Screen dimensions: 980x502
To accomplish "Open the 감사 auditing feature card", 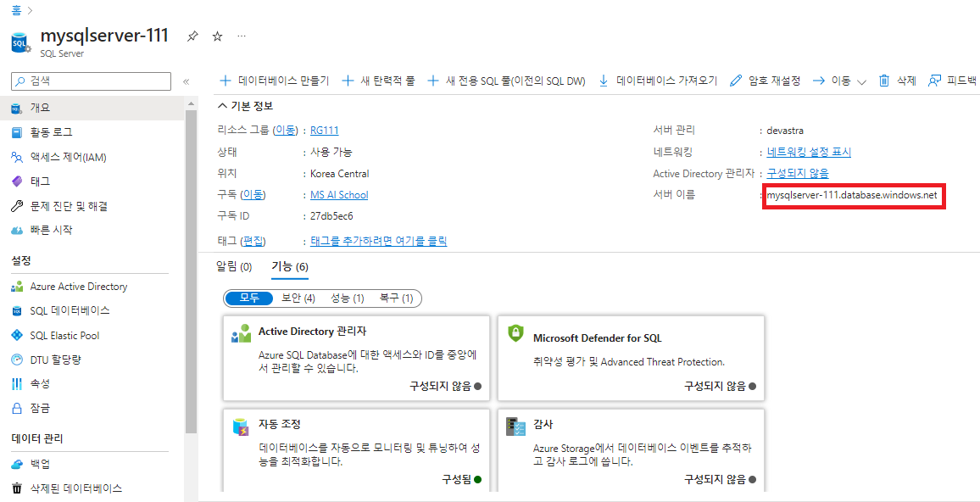I will point(631,451).
